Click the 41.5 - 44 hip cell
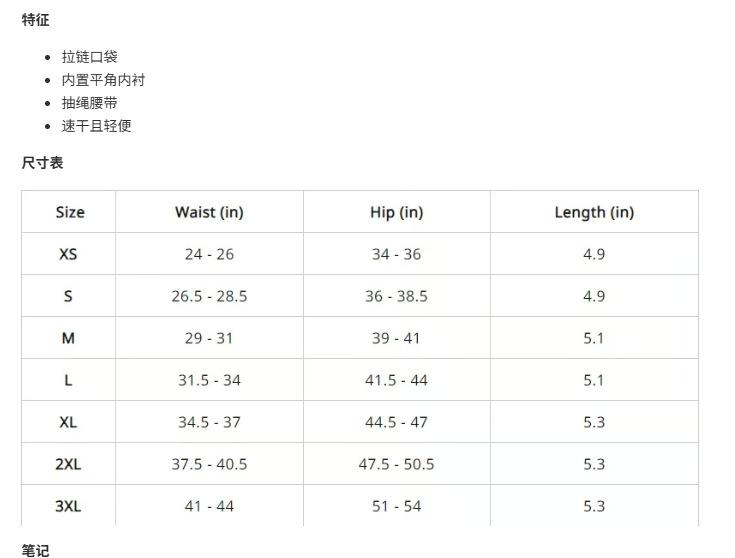Viewport: 735px width, 558px height. [396, 380]
